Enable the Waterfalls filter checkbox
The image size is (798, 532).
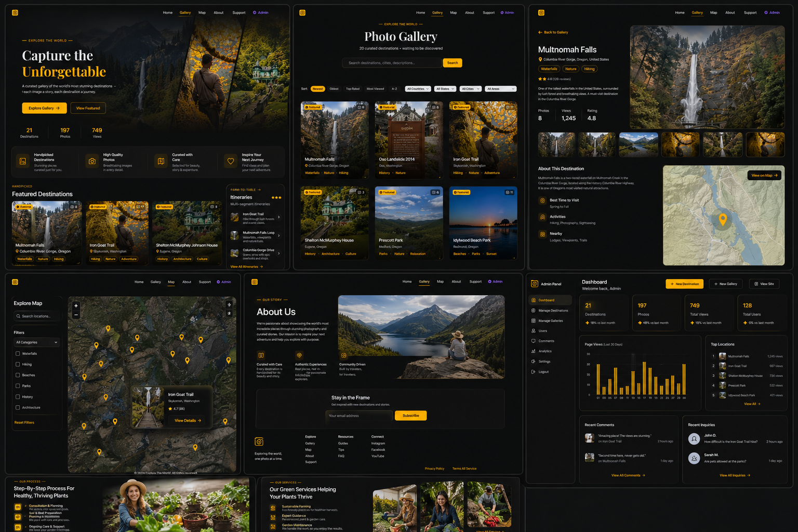click(x=18, y=354)
